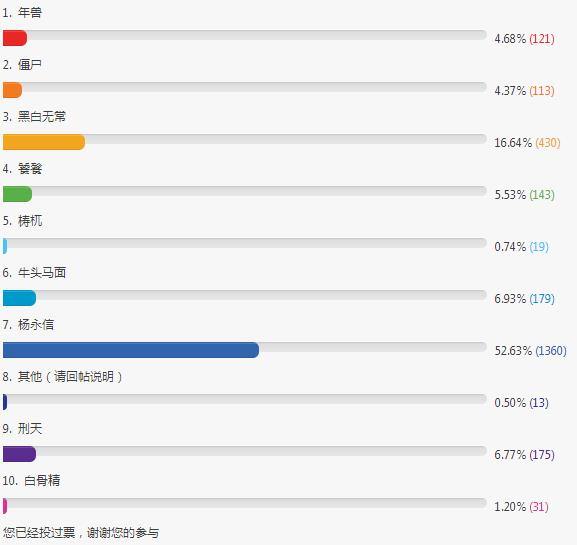
Task: Click the dark navy 其他 result bar
Action: [5, 402]
